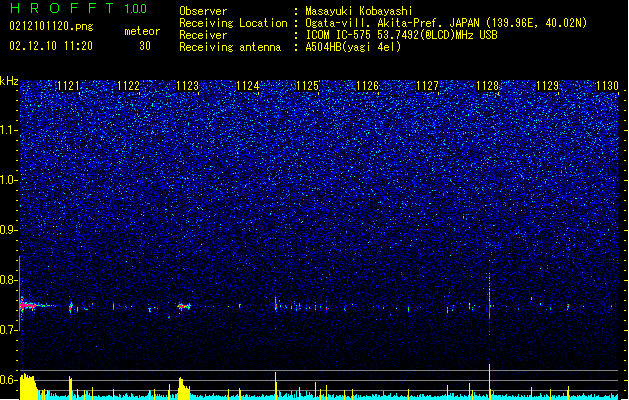Select the filename 0212101120.png
Screen dimensions: 629x400
[51, 26]
